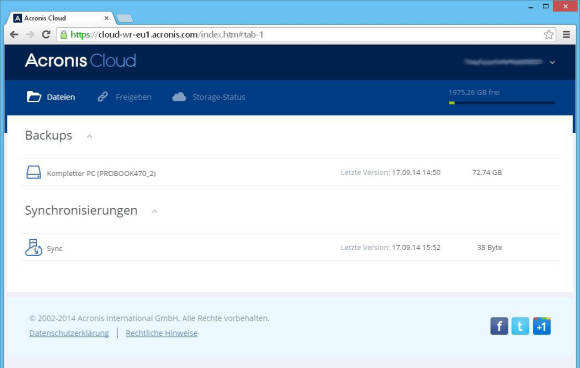The width and height of the screenshot is (580, 368).
Task: Click the Google +1 icon
Action: pyautogui.click(x=542, y=326)
